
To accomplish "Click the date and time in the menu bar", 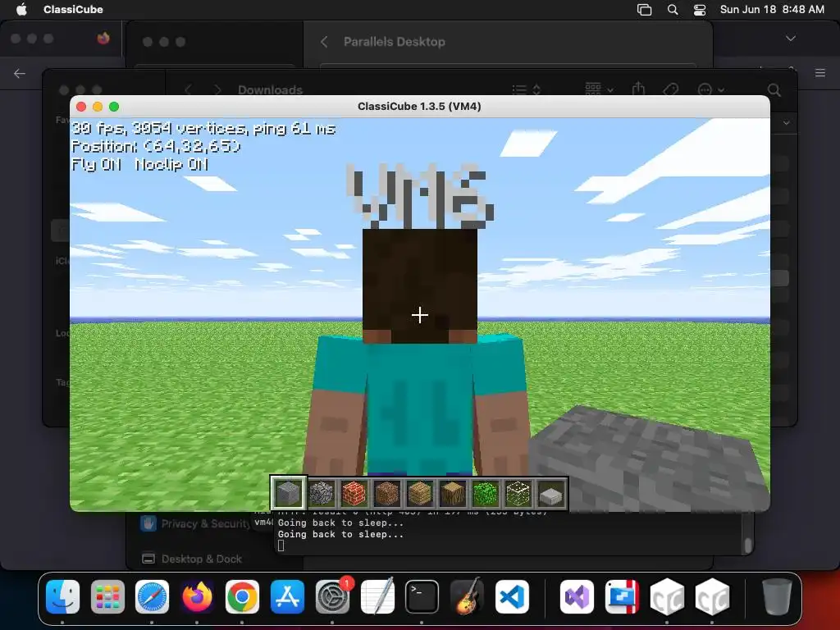I will [772, 9].
